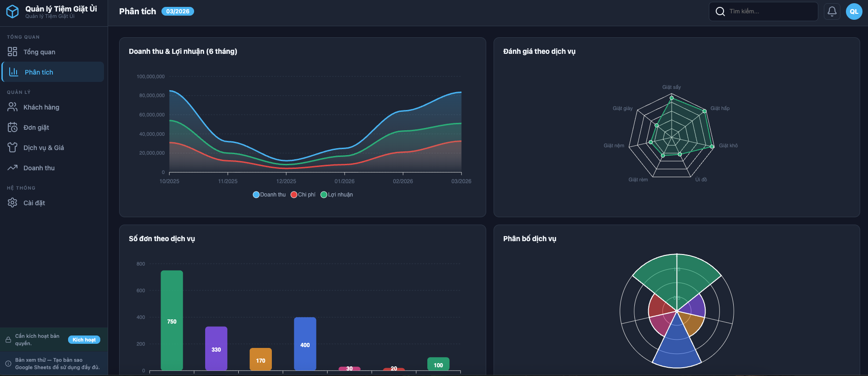Click the 03/2026 period badge
This screenshot has width=868, height=376.
(x=178, y=12)
